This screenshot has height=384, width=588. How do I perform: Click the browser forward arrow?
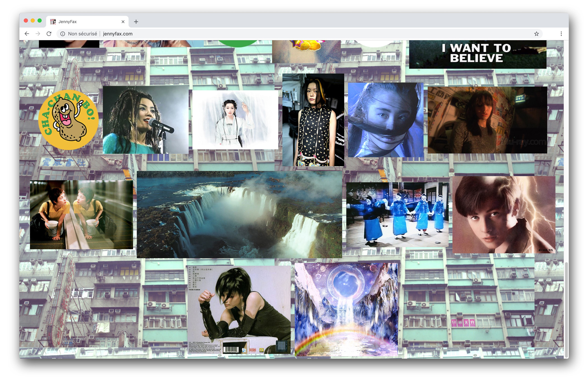pyautogui.click(x=38, y=34)
